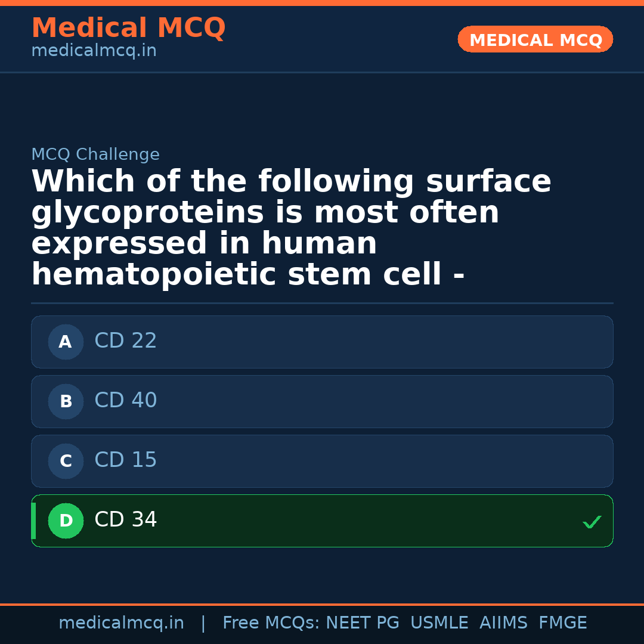Pick the CD 15 answer text

125,460
